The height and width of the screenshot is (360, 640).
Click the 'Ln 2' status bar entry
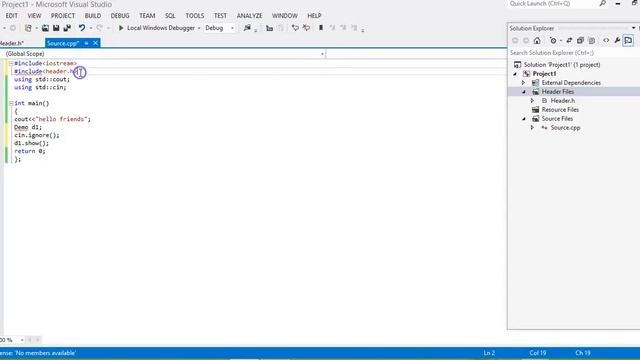point(489,353)
